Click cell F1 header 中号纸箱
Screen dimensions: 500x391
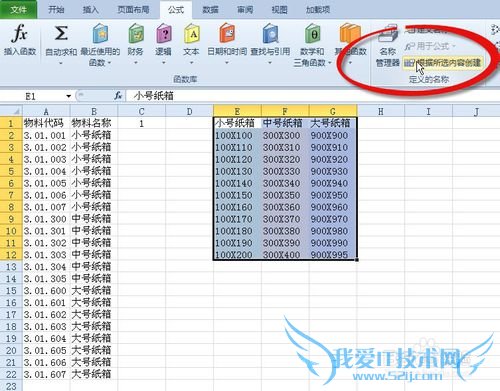pyautogui.click(x=285, y=123)
